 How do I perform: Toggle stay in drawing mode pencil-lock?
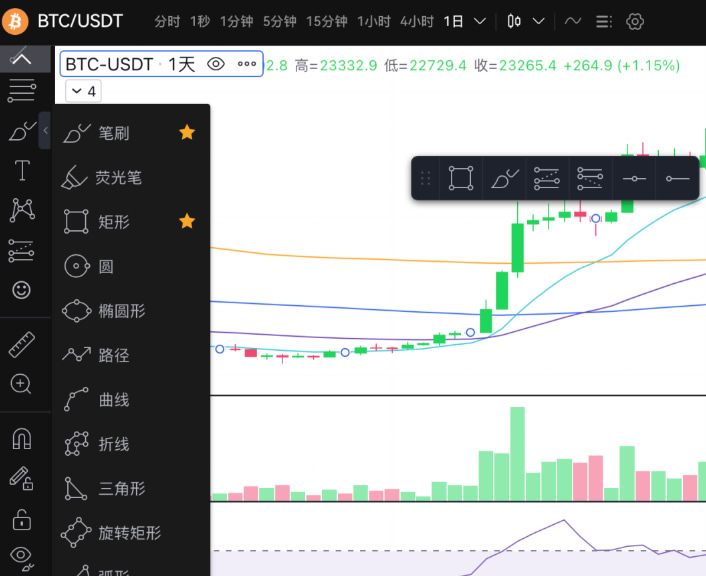pos(21,478)
